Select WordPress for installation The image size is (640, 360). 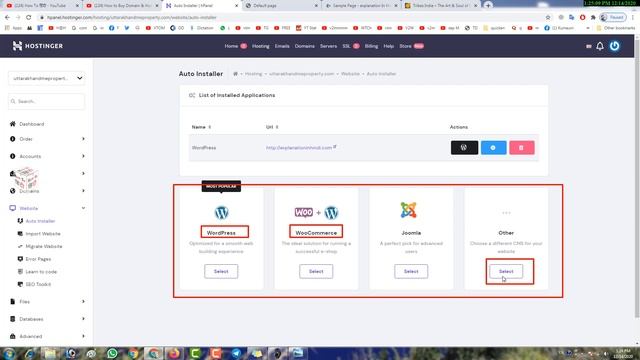pos(221,271)
